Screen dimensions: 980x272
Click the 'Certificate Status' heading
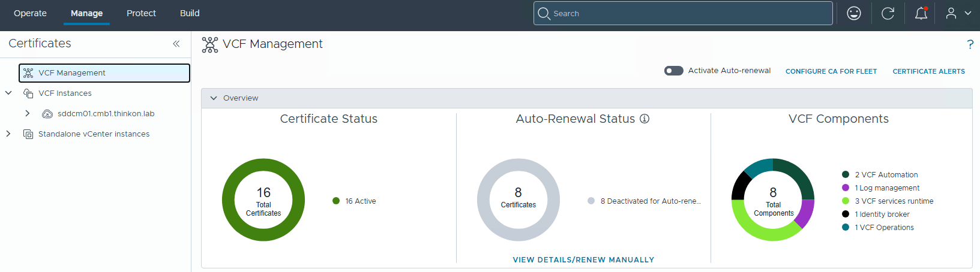tap(329, 119)
